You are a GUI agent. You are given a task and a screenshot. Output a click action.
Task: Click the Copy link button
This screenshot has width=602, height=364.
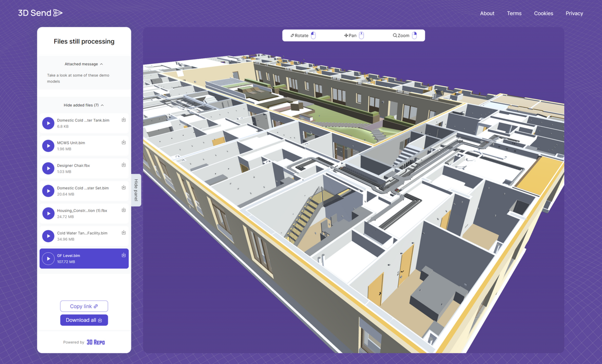[x=84, y=306]
